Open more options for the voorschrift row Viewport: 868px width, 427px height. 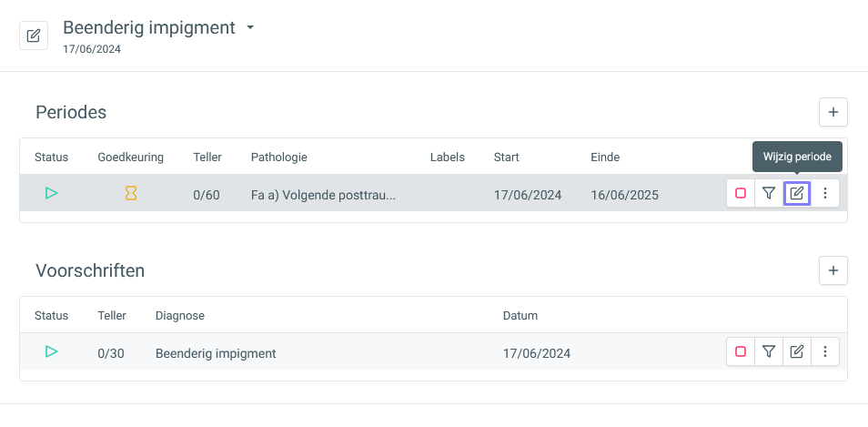coord(825,351)
